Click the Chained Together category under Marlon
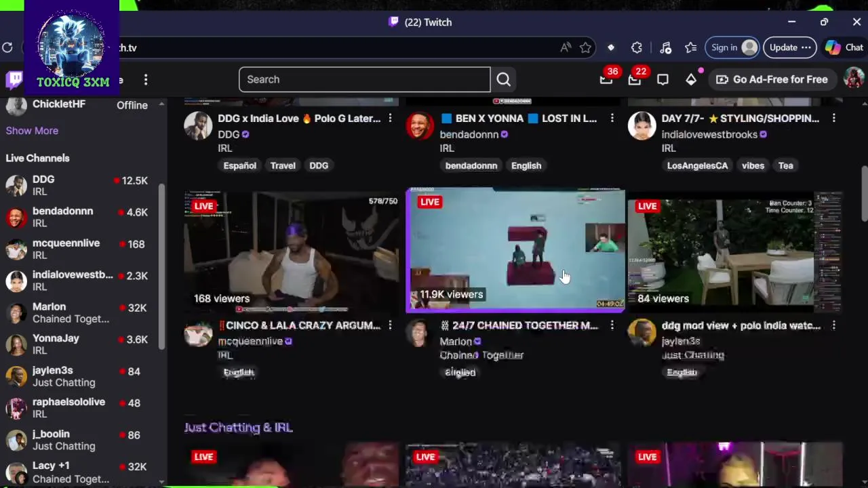This screenshot has width=868, height=488. (481, 355)
